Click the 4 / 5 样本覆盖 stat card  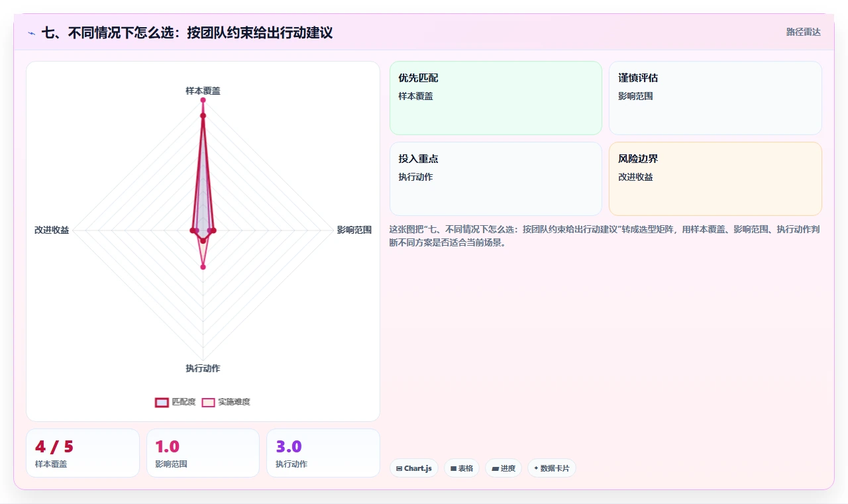pyautogui.click(x=83, y=453)
